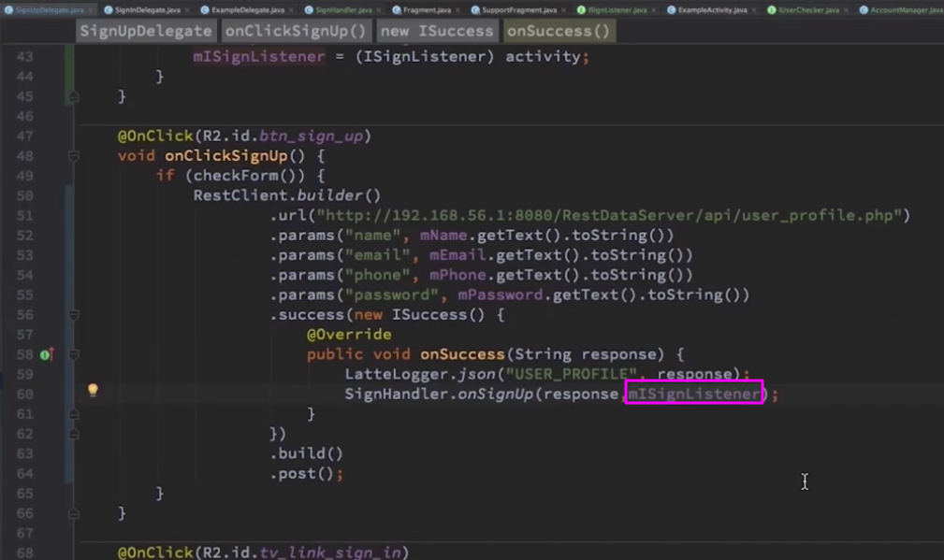The width and height of the screenshot is (944, 560).
Task: Click RestClient on line 50
Action: pyautogui.click(x=240, y=195)
